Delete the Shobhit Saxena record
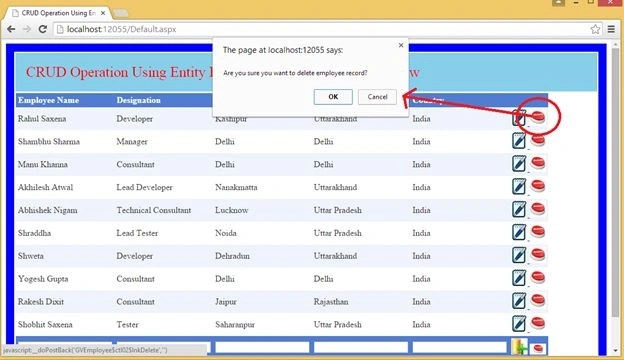 (x=538, y=323)
